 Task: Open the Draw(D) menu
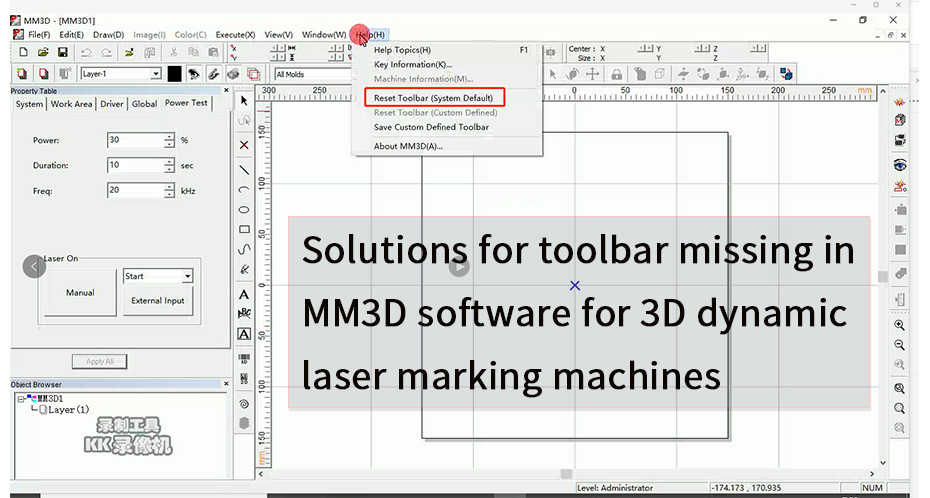pyautogui.click(x=109, y=34)
